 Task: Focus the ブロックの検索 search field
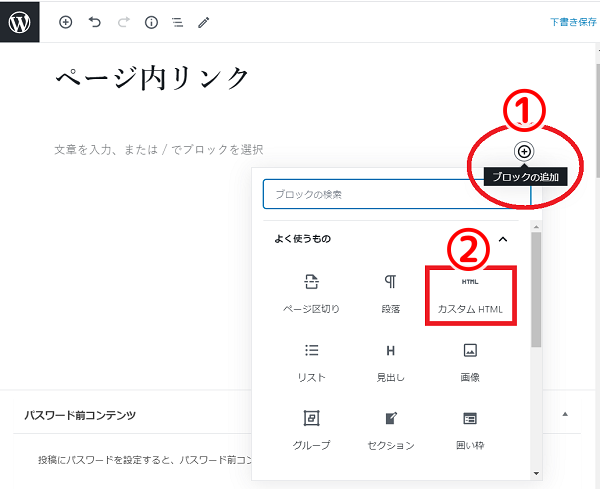pos(397,194)
